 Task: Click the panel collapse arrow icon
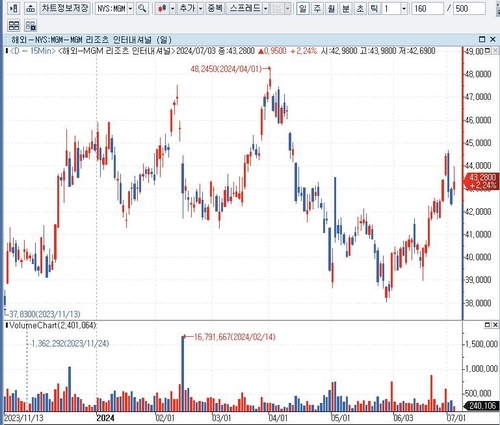coord(14,8)
